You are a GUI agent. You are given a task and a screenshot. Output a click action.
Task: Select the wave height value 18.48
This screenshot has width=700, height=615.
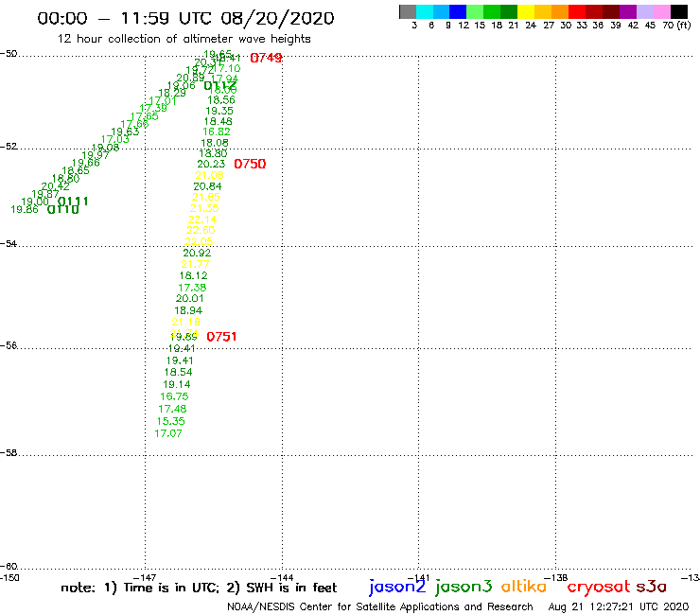218,121
